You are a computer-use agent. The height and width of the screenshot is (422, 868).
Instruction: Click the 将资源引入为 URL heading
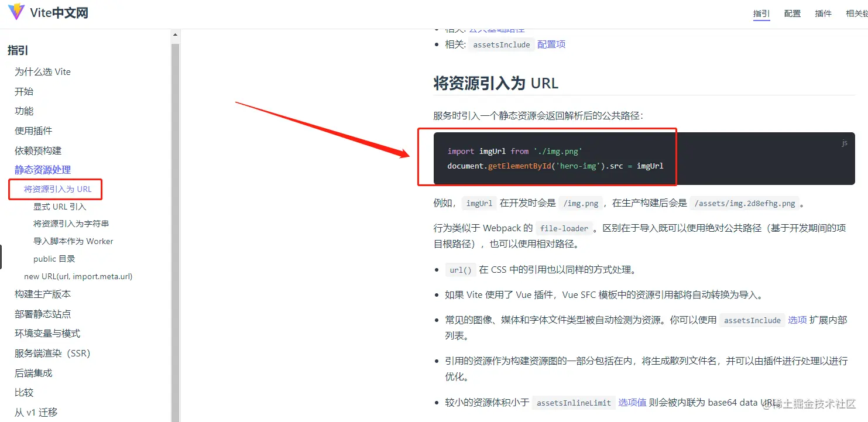[x=496, y=83]
